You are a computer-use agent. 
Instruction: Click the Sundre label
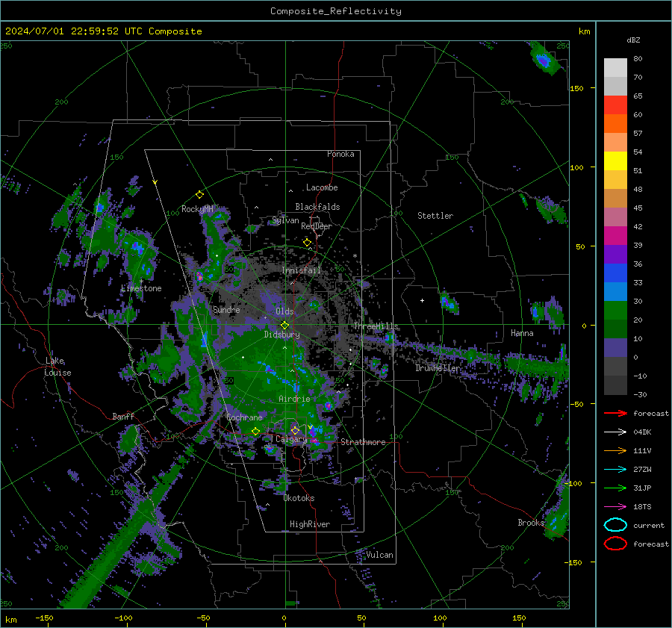(226, 309)
